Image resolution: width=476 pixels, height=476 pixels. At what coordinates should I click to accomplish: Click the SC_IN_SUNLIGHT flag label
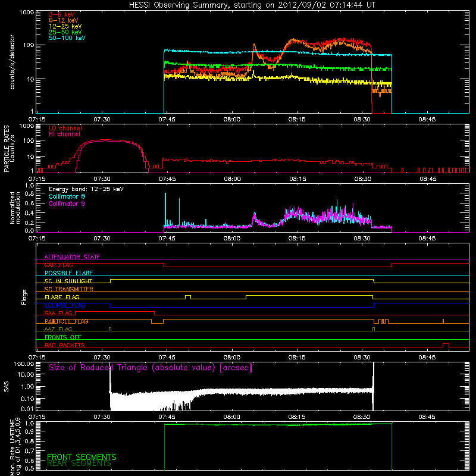pyautogui.click(x=68, y=281)
